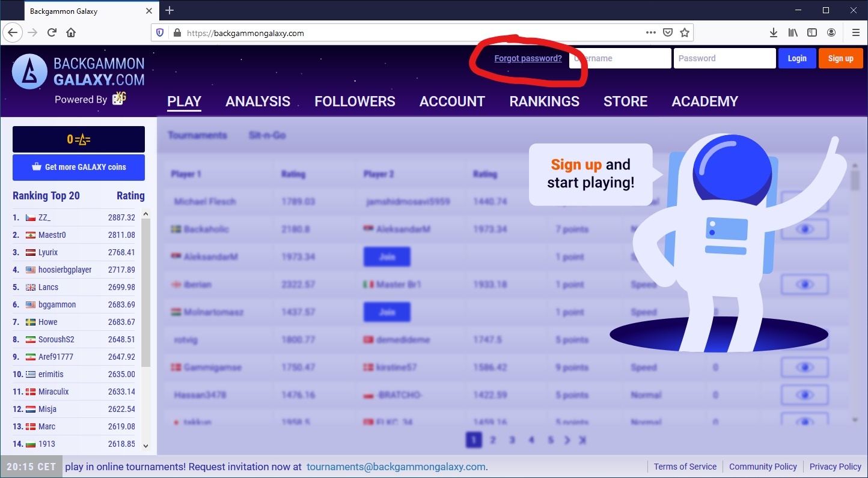This screenshot has width=868, height=478.
Task: Switch to the Tournaments tab
Action: [197, 135]
